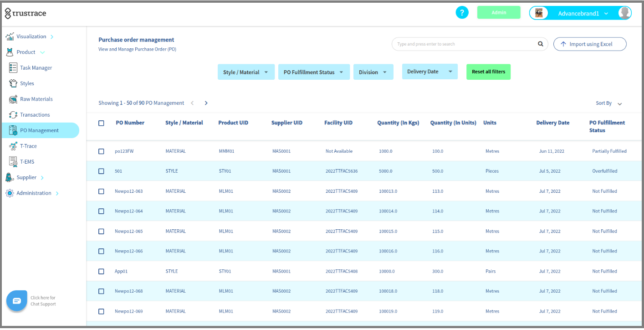Select the checkbox for po123FW
This screenshot has width=644, height=330.
pos(101,151)
